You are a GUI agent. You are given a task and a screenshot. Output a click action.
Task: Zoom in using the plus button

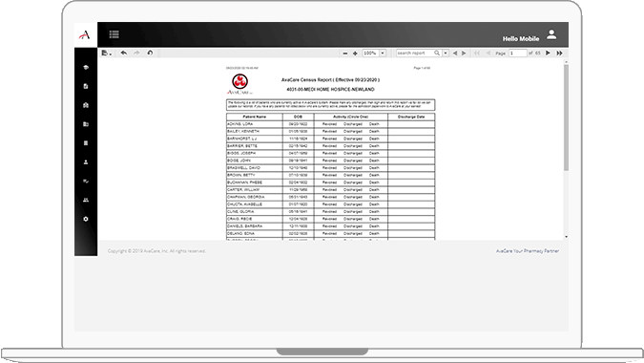coord(355,53)
